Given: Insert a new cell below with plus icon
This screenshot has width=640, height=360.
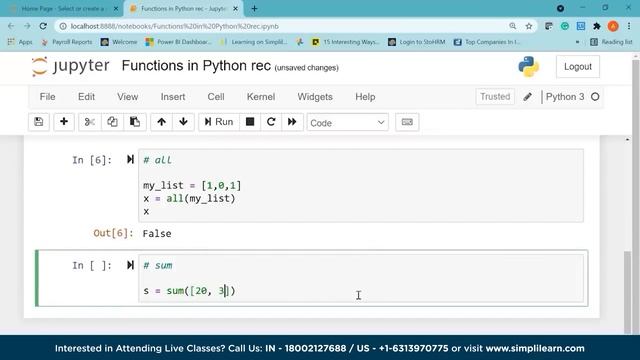Looking at the screenshot, I should (x=64, y=122).
